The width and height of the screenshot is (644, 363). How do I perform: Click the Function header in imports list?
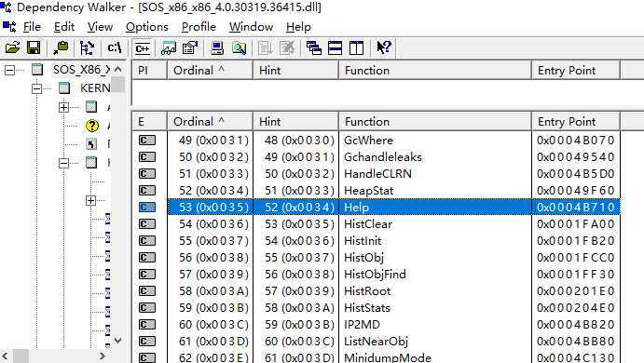pos(435,70)
